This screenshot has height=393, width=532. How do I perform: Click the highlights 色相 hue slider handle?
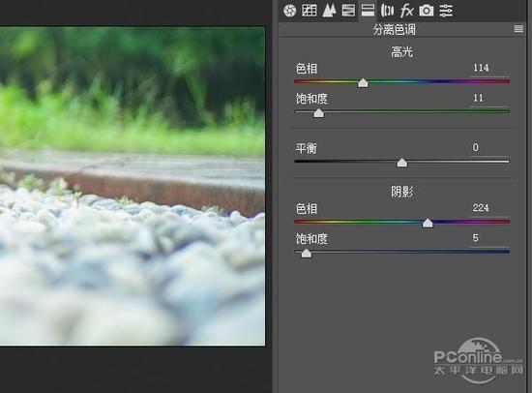363,82
